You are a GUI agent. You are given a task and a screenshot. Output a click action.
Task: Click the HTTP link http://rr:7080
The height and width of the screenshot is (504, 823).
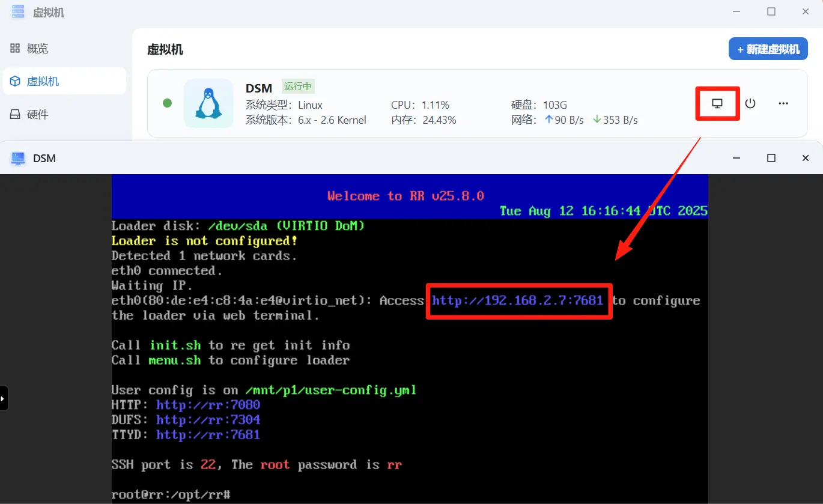(x=208, y=405)
